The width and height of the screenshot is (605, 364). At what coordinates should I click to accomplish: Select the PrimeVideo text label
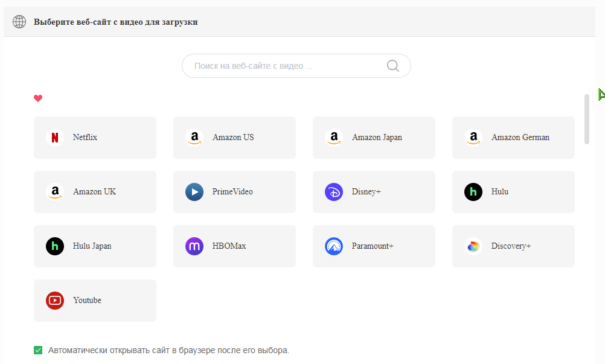(232, 191)
